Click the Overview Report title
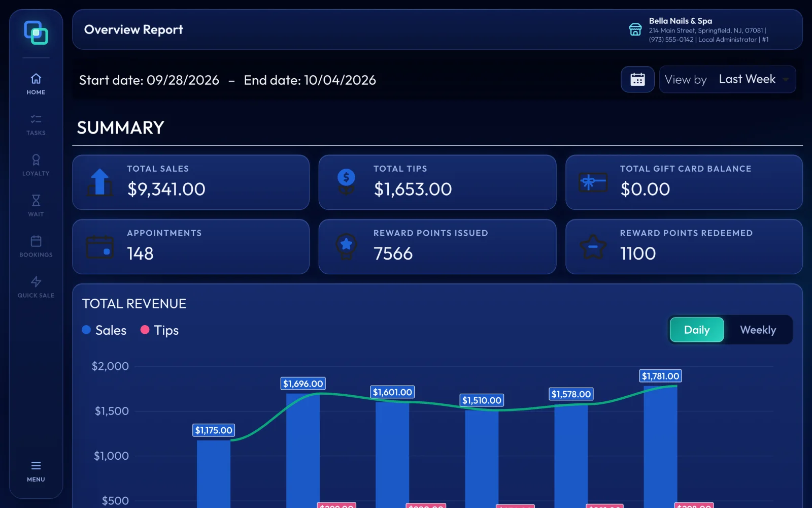 tap(133, 29)
